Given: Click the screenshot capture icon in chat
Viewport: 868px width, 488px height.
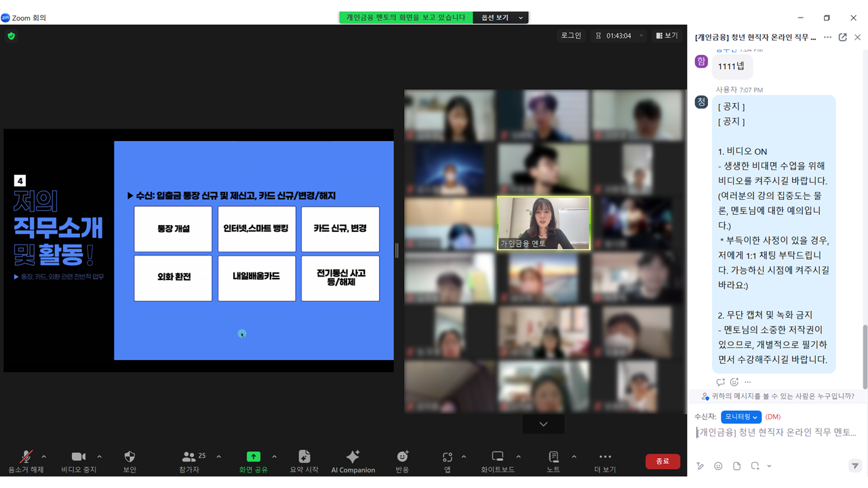Looking at the screenshot, I should tap(755, 466).
